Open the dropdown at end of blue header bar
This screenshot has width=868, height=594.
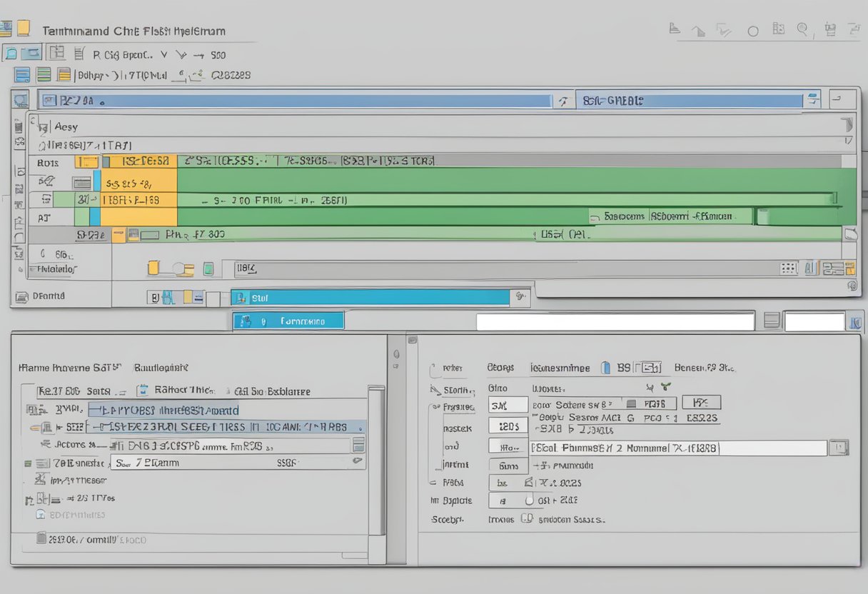pos(811,101)
